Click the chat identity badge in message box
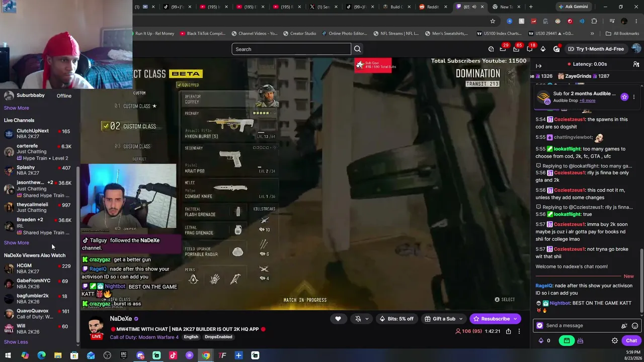The width and height of the screenshot is (644, 362). click(x=540, y=326)
